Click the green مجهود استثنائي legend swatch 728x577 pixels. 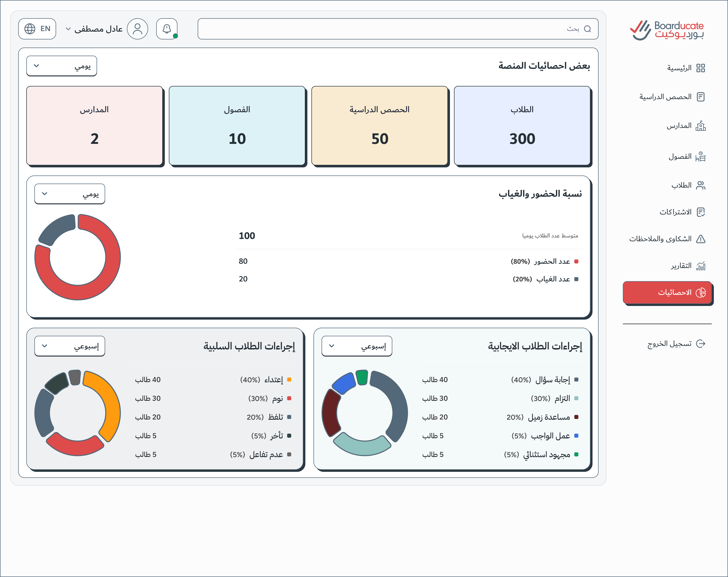pyautogui.click(x=576, y=454)
